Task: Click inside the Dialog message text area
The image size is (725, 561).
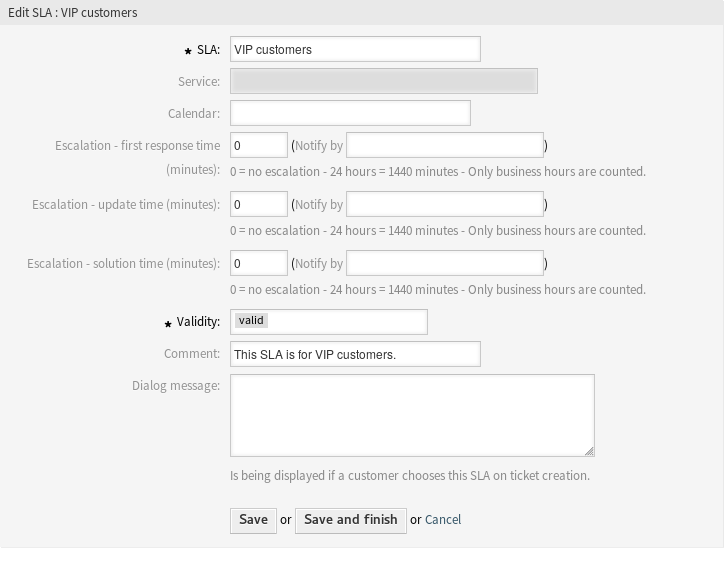Action: click(x=412, y=415)
